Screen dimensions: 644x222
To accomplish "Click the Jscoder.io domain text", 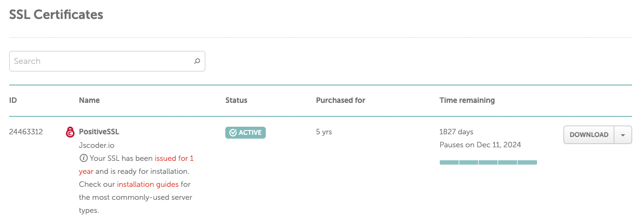I will [97, 145].
